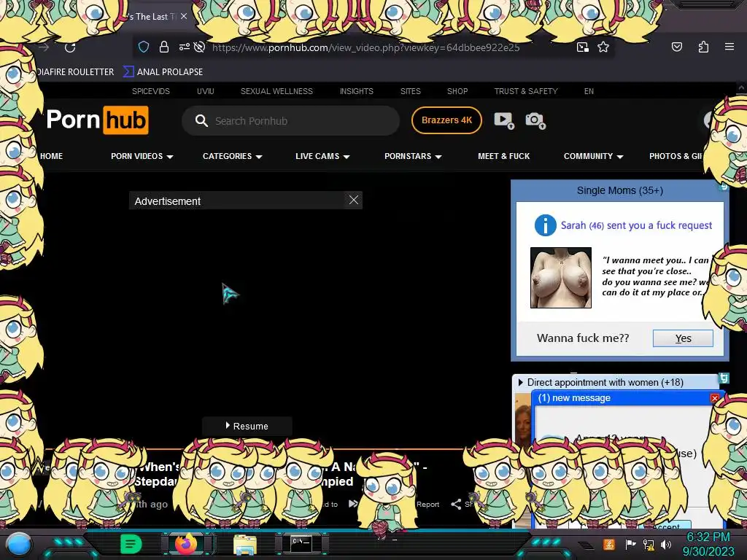Viewport: 747px width, 560px height.
Task: Switch to Firefox in the taskbar
Action: (x=186, y=544)
